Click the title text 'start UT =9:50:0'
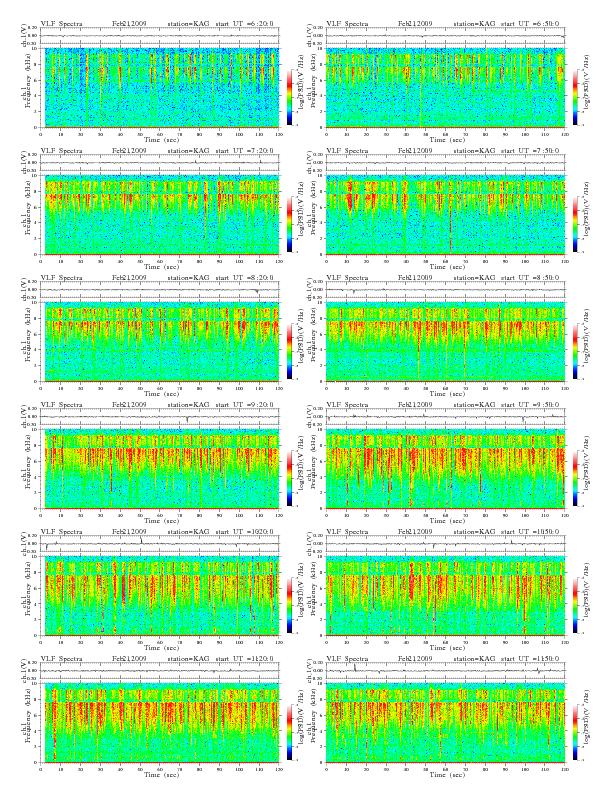Viewport: 612px width, 792px height. [x=530, y=405]
